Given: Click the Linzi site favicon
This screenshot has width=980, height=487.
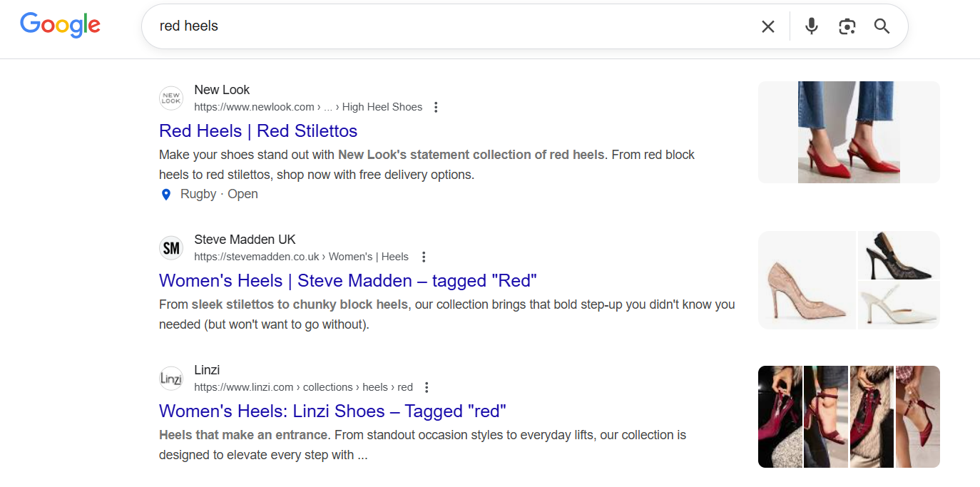Looking at the screenshot, I should pyautogui.click(x=171, y=378).
